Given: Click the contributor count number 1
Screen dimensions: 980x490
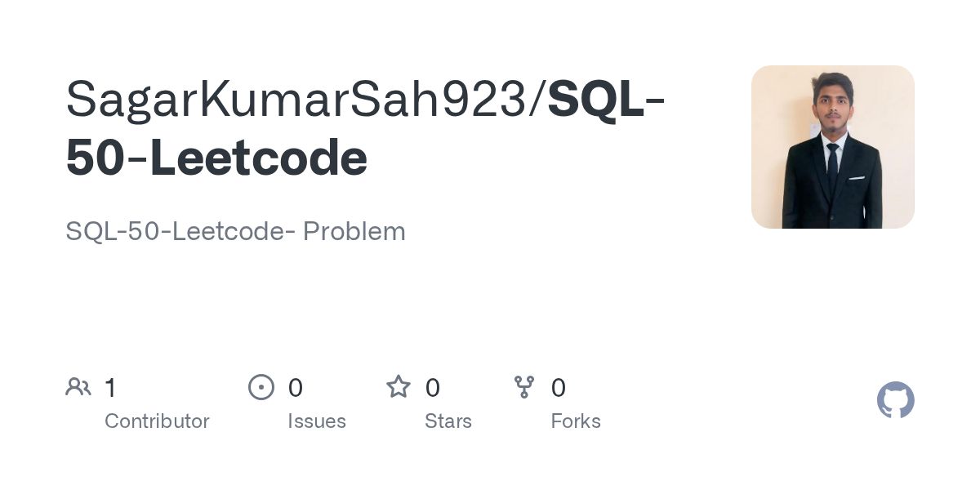Looking at the screenshot, I should click(110, 387).
